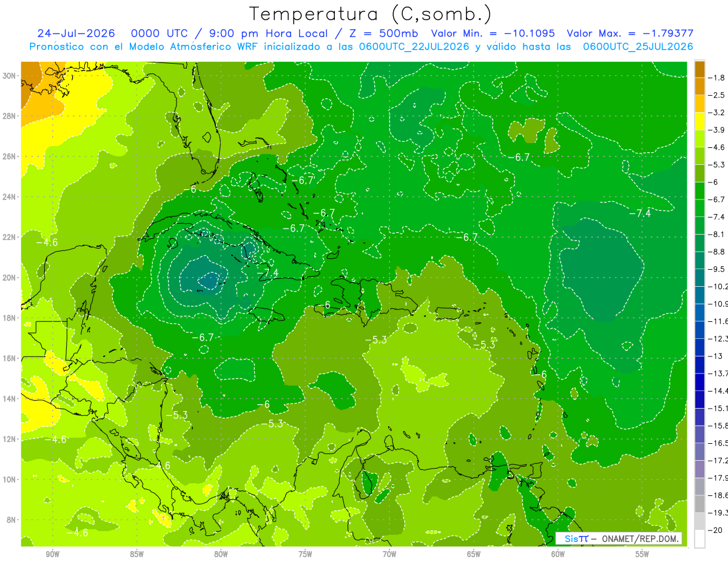Screen dimensions: 728x562
Task: Select the '0600UTC_25JUL2026' valid-until time text
Action: pos(638,47)
